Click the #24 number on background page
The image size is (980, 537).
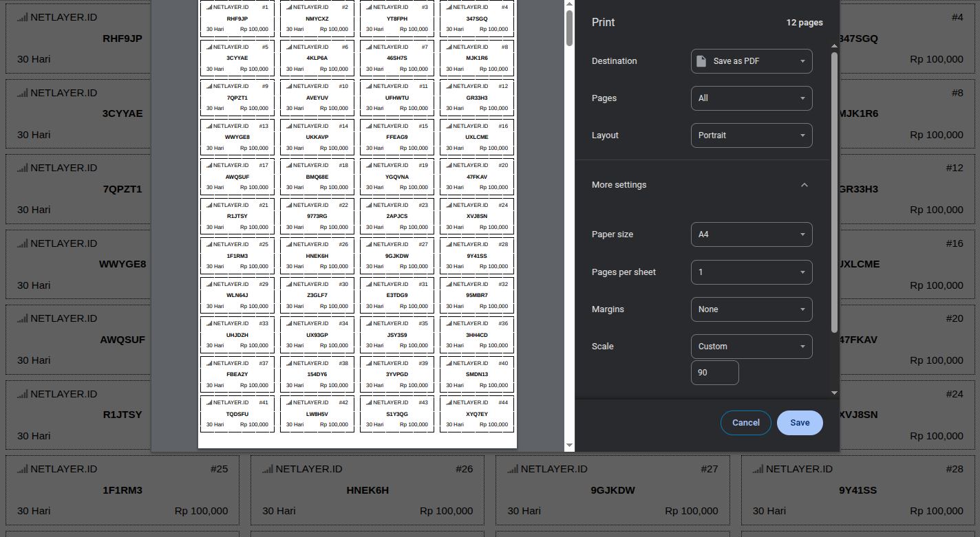tap(955, 394)
